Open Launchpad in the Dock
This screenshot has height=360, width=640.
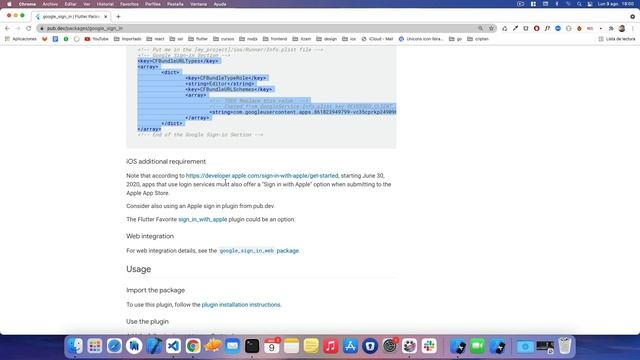(x=95, y=346)
